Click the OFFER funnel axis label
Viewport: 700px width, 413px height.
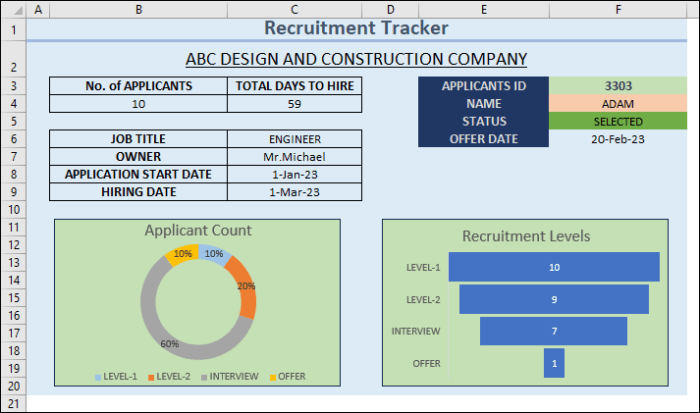[x=426, y=363]
